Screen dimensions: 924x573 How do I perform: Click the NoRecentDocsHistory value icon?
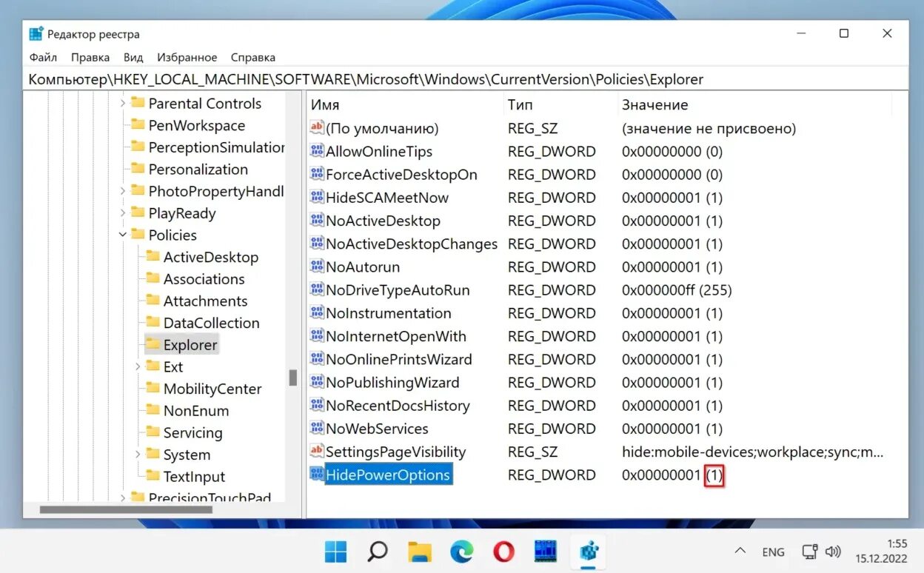(x=317, y=406)
